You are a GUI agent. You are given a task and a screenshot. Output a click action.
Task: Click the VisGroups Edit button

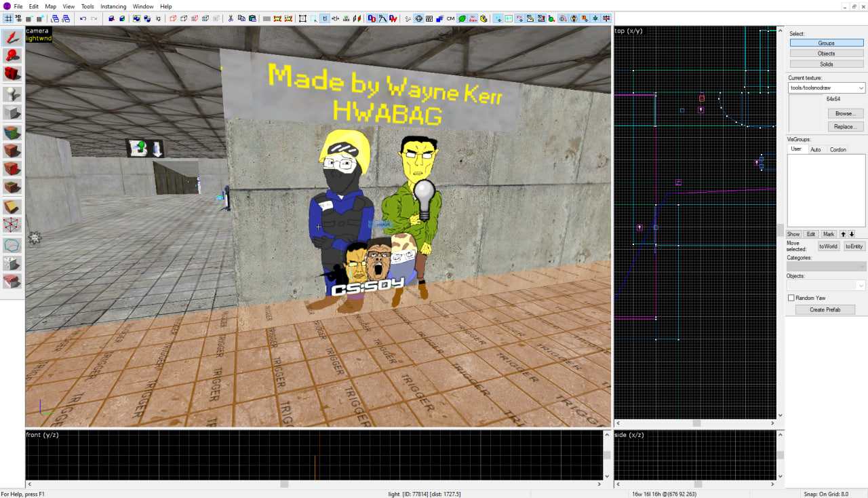pyautogui.click(x=811, y=234)
